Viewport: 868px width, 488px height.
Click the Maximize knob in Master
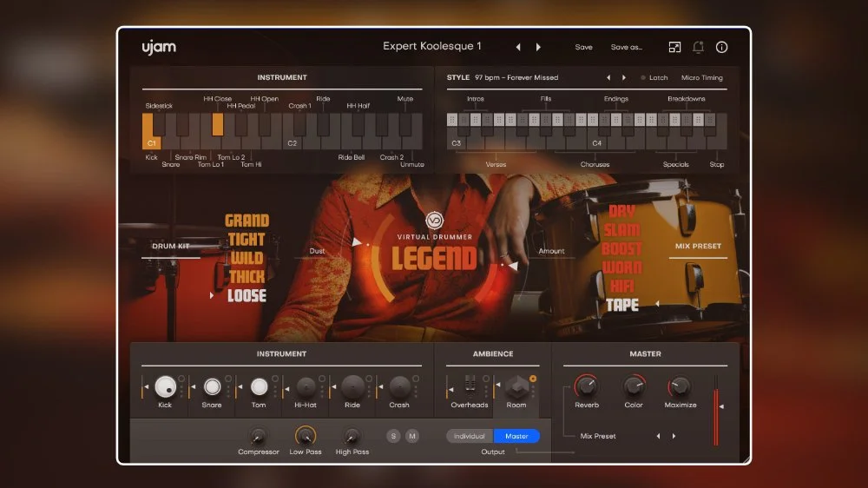coord(680,386)
